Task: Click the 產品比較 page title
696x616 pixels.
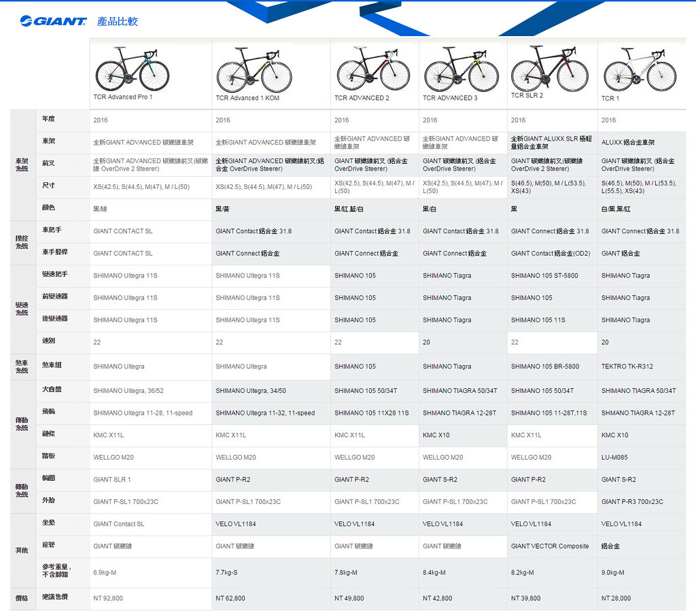Action: (x=118, y=21)
